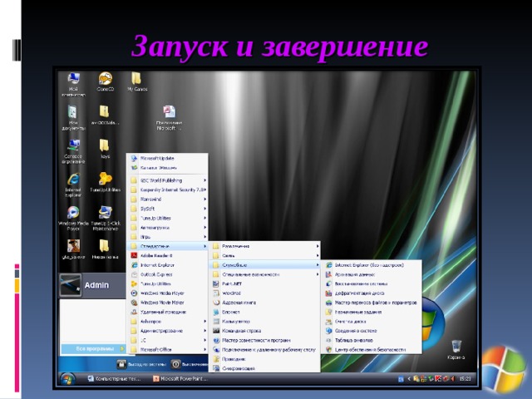Click the Kaspersky tray icon
The image size is (532, 399).
[438, 379]
